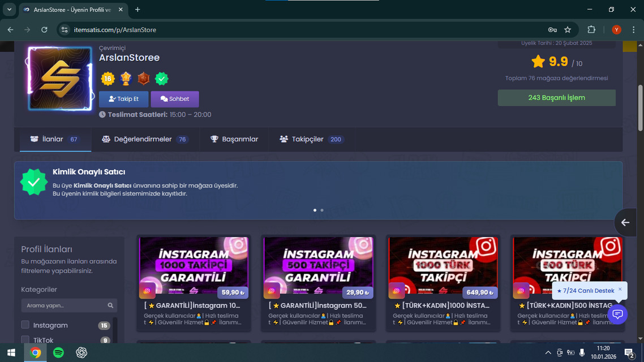Open the Instagram 500 Türk Takipçi listing image
The width and height of the screenshot is (644, 362).
567,265
